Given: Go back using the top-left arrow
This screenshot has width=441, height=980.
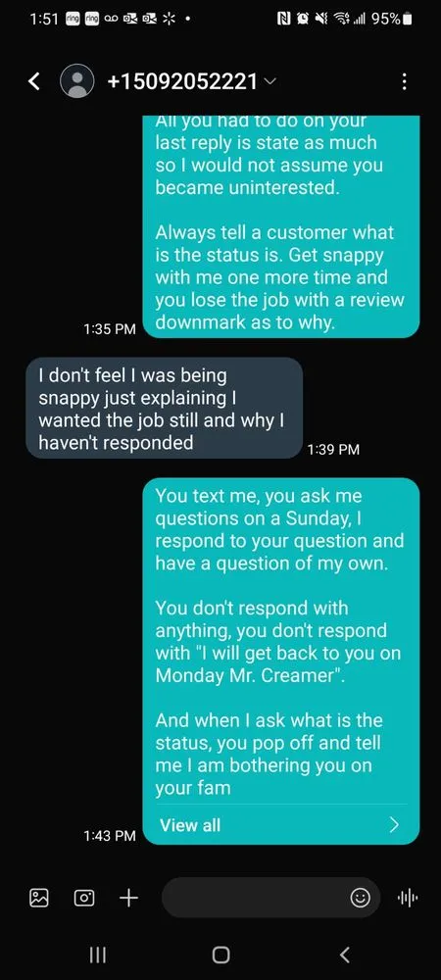Looking at the screenshot, I should pos(35,81).
